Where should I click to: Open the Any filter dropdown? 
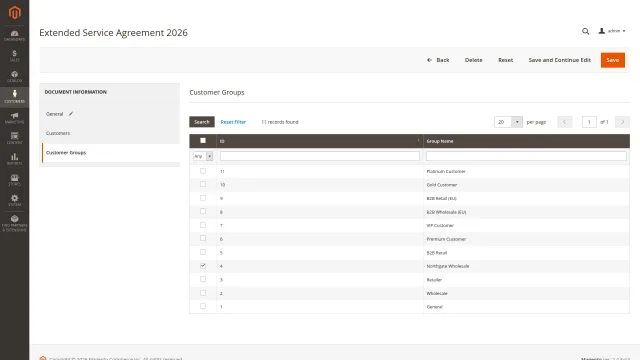[x=203, y=156]
